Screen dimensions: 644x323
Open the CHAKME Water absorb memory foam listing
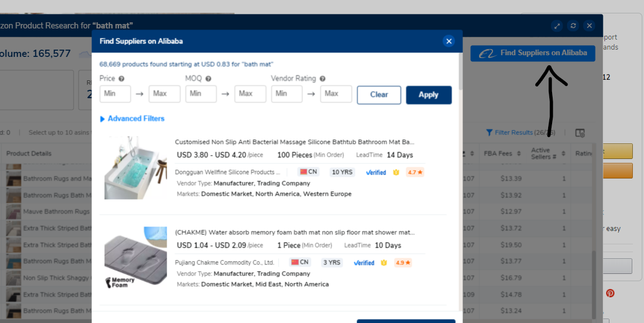(295, 233)
